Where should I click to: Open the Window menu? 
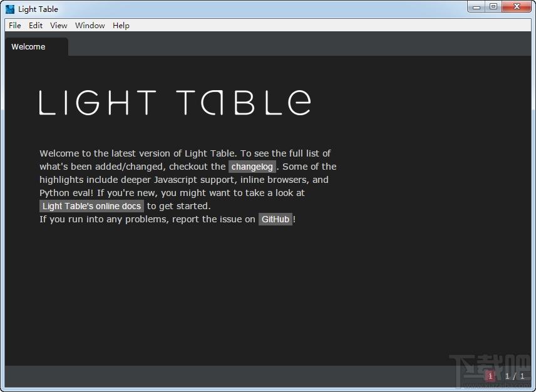pyautogui.click(x=90, y=26)
